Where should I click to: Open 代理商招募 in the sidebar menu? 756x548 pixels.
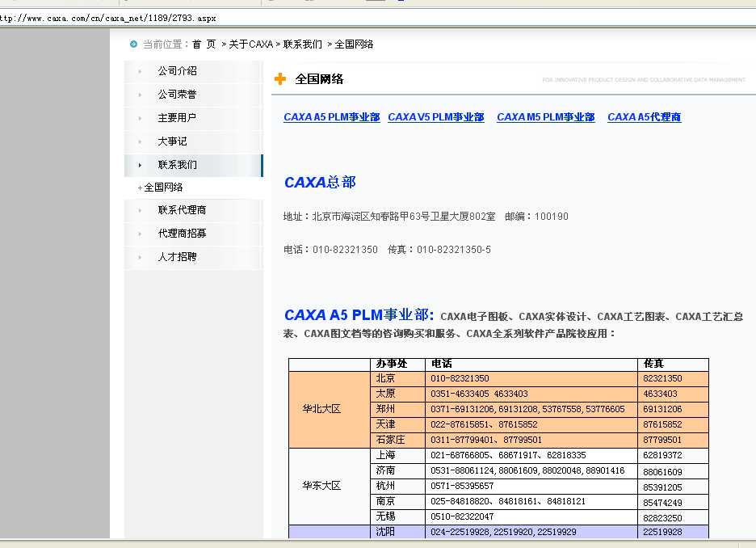183,234
